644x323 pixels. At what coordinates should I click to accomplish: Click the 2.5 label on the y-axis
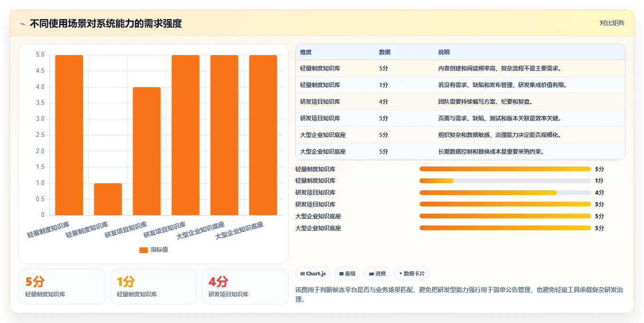40,135
